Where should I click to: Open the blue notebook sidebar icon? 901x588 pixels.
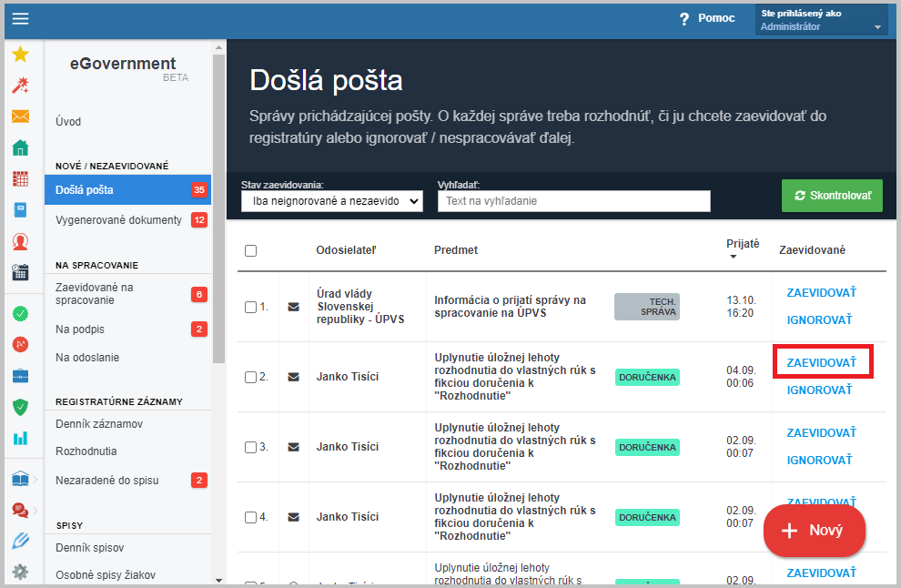pos(20,209)
